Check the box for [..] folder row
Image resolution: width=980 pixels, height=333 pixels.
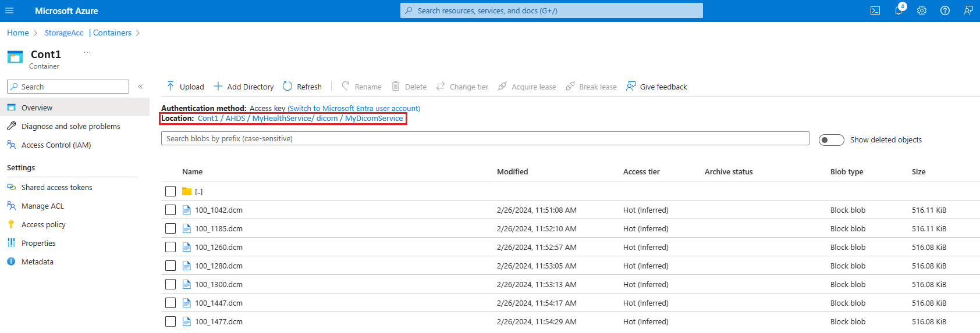point(171,191)
